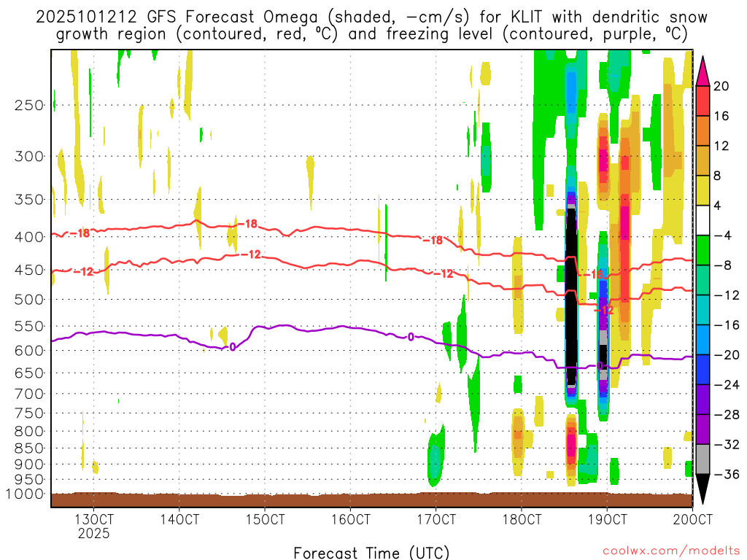This screenshot has height=560, width=747.
Task: Click the red 16-to-20 color scale segment
Action: (703, 101)
